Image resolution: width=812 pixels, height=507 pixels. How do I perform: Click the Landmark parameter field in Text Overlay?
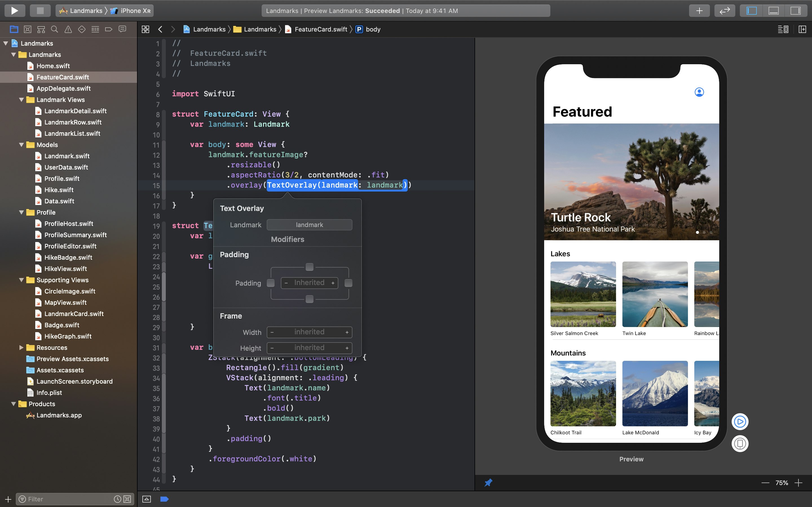point(309,224)
